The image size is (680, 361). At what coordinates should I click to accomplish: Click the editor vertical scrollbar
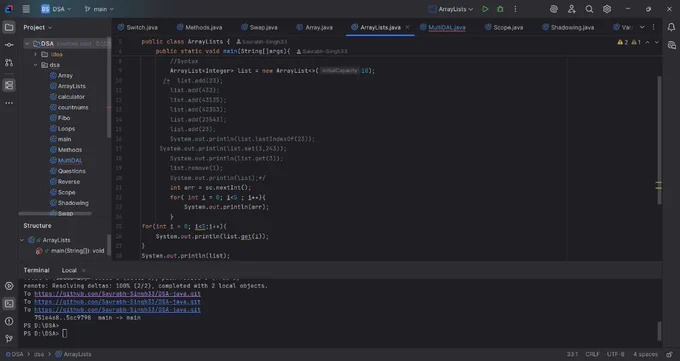659,140
